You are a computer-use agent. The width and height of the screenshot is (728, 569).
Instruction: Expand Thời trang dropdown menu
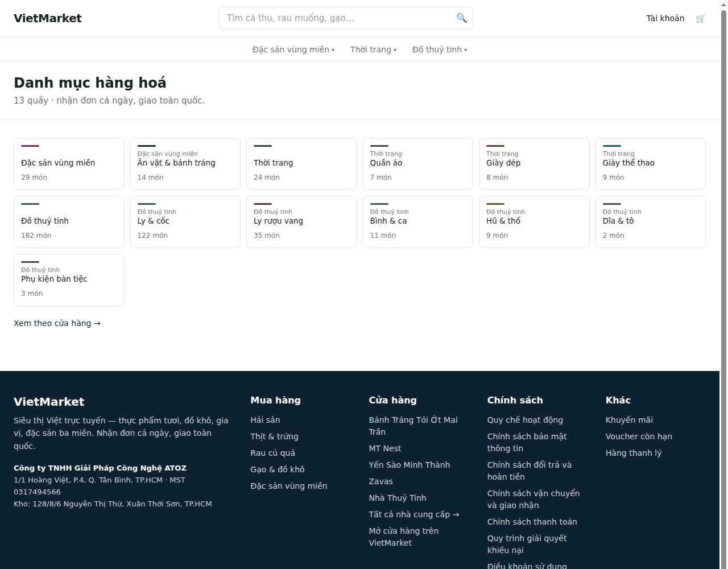point(373,50)
